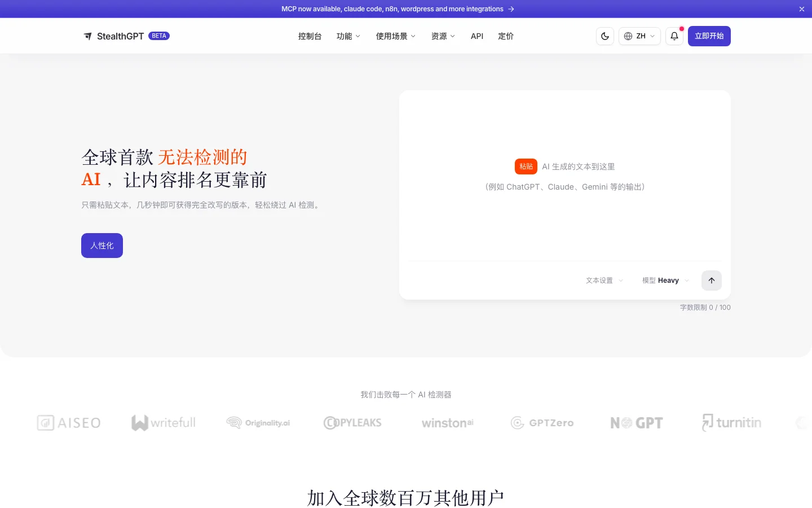Click the Writefull logo
812x508 pixels.
(164, 423)
